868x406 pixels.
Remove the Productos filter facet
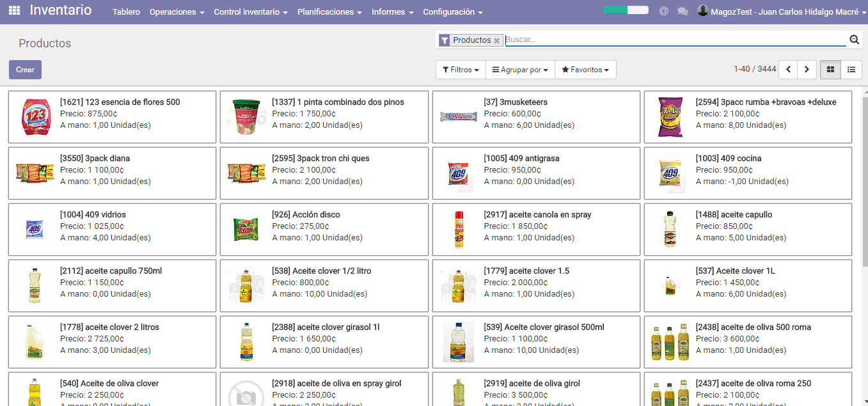[496, 40]
